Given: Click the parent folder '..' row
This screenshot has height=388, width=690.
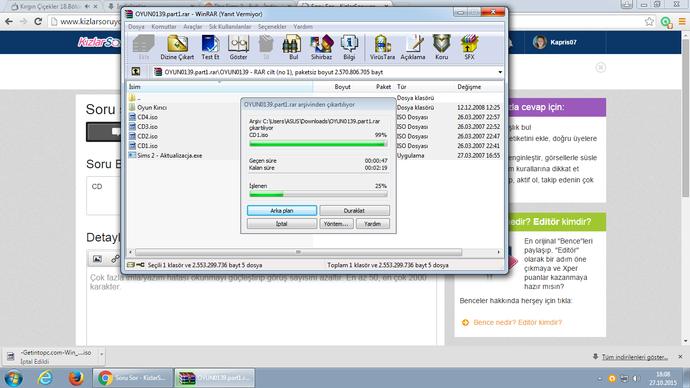Looking at the screenshot, I should point(134,98).
